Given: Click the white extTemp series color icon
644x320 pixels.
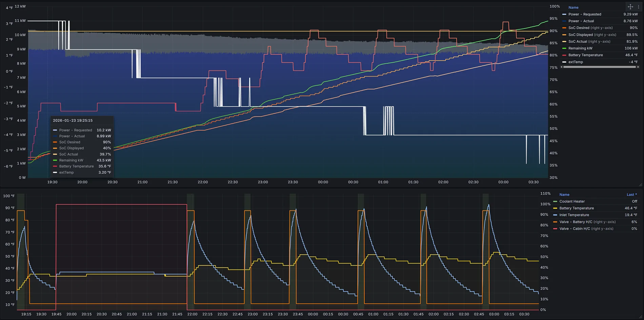Looking at the screenshot, I should point(564,62).
